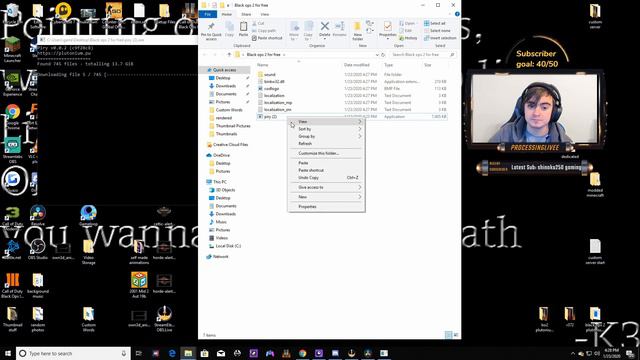Select the Call of Duty Black Ops desktop icon
Viewport: 640px width, 360px height.
pos(12,285)
